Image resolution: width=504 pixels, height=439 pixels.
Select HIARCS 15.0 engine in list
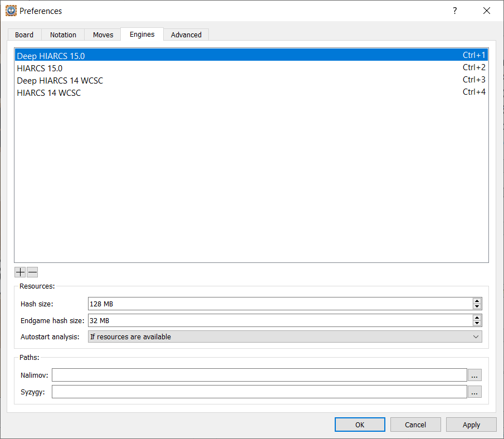tap(40, 69)
